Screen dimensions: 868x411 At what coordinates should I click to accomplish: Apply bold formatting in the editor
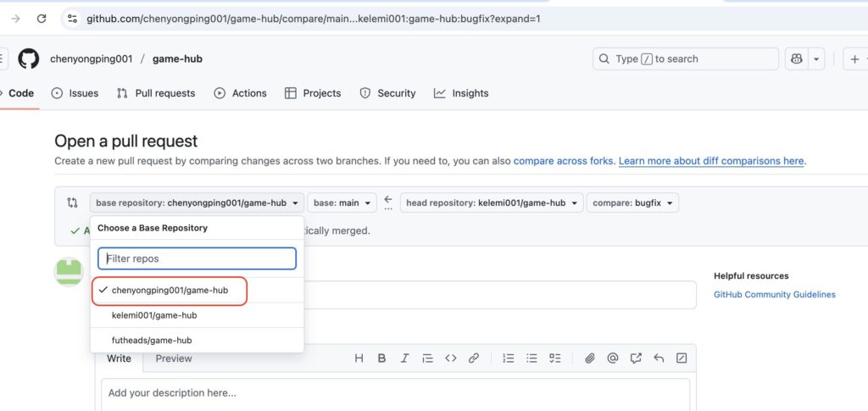pos(381,358)
